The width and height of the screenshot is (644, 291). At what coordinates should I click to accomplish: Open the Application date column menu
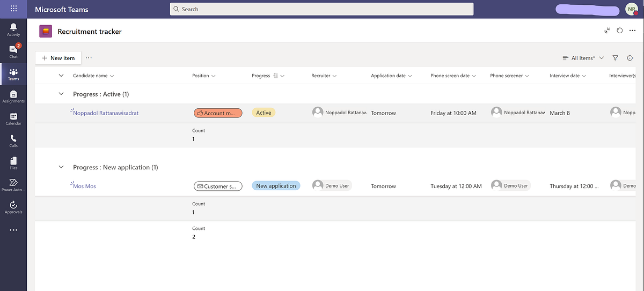pyautogui.click(x=391, y=76)
